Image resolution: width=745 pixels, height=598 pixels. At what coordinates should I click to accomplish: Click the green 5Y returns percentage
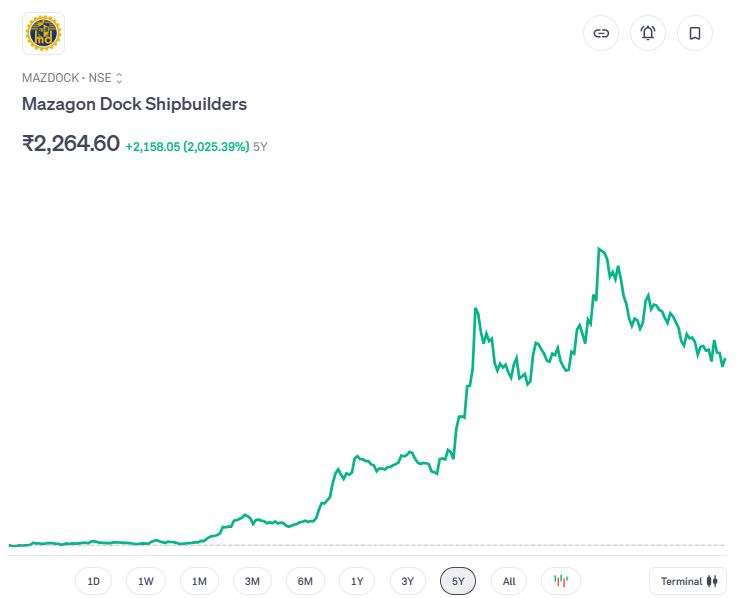coord(187,146)
